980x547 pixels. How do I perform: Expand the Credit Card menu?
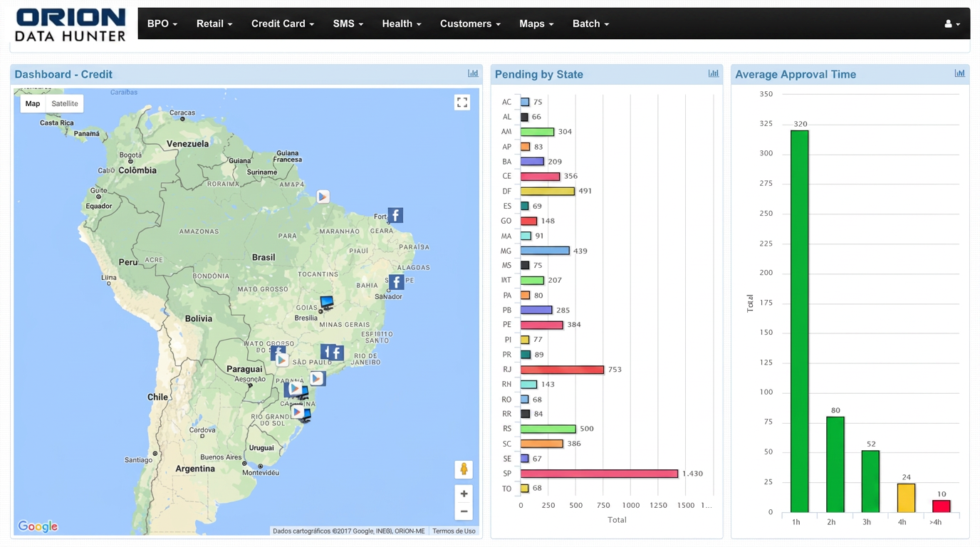[283, 24]
